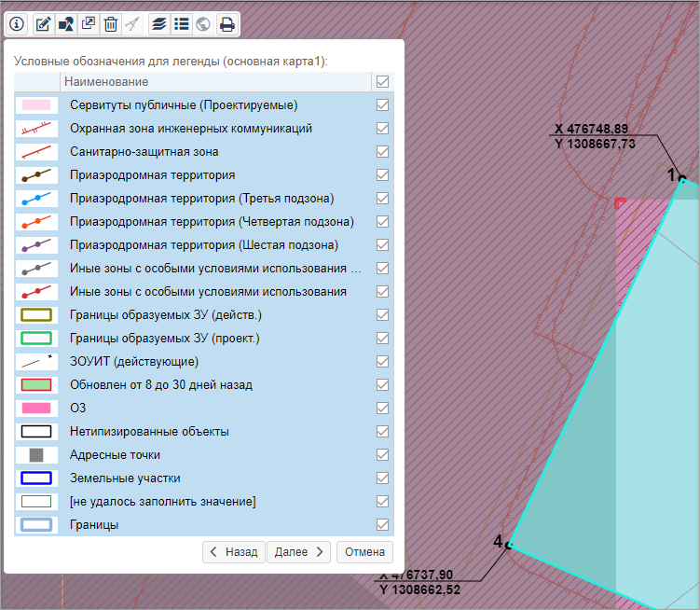Select the Нетипизированные объекты legend row

click(x=204, y=431)
